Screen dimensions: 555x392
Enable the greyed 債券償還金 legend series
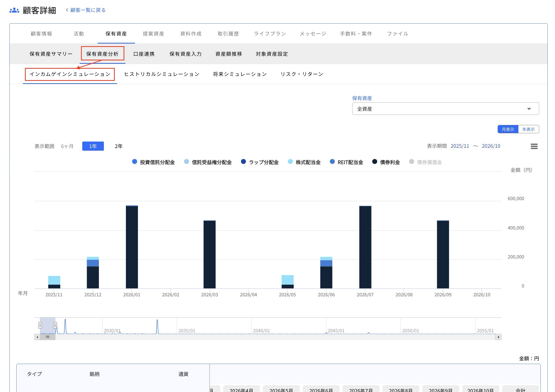point(429,162)
